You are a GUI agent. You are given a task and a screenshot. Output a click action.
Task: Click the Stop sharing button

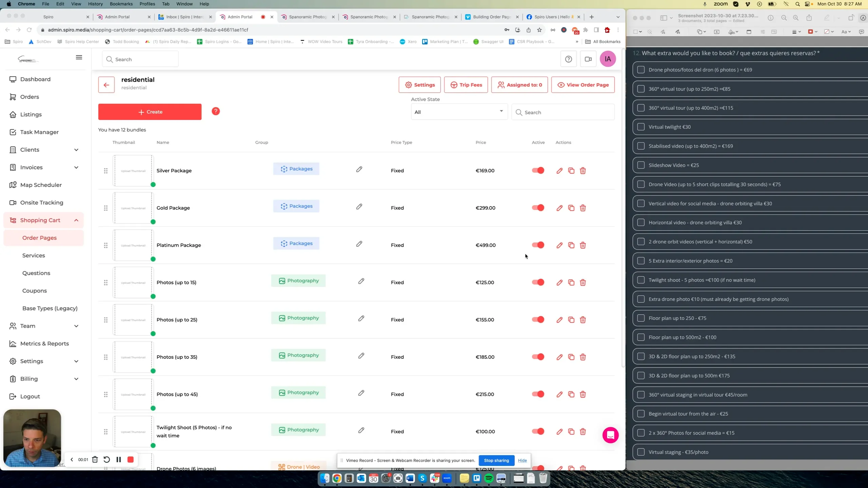click(496, 460)
